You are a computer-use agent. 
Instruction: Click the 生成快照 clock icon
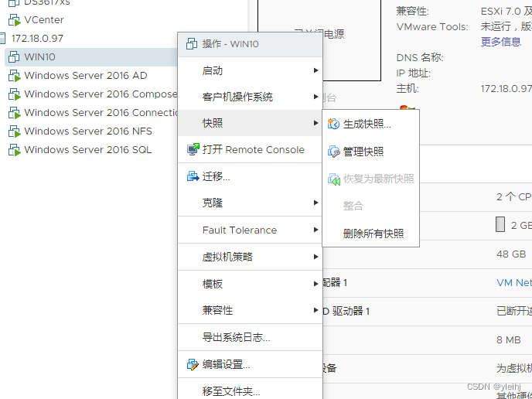(x=333, y=124)
